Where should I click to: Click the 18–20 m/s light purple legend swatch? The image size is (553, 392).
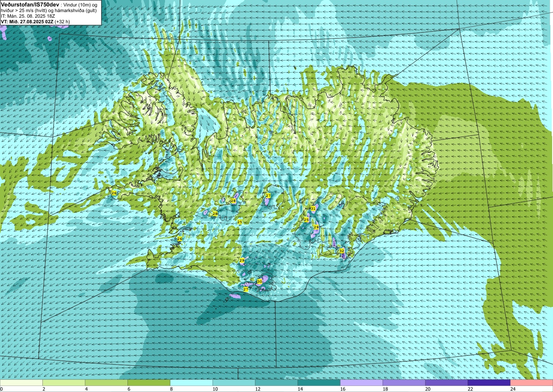(404, 383)
